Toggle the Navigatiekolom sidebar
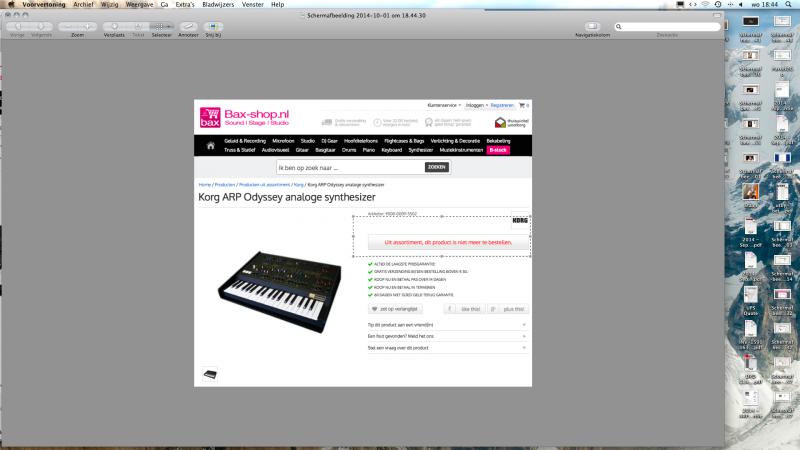The width and height of the screenshot is (800, 450). 592,26
